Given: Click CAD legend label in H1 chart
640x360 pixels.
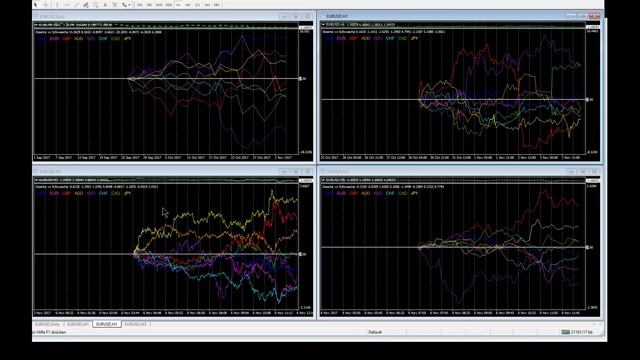Looking at the screenshot, I should [x=402, y=38].
